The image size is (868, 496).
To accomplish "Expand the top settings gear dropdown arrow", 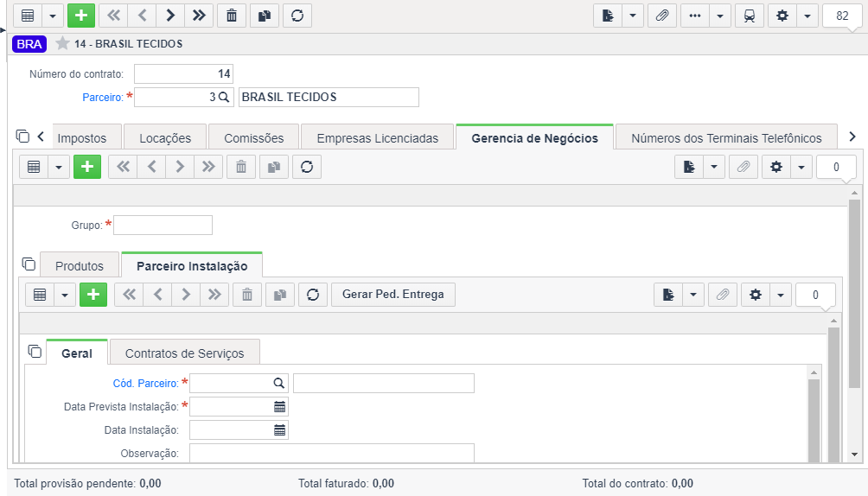I will 807,16.
